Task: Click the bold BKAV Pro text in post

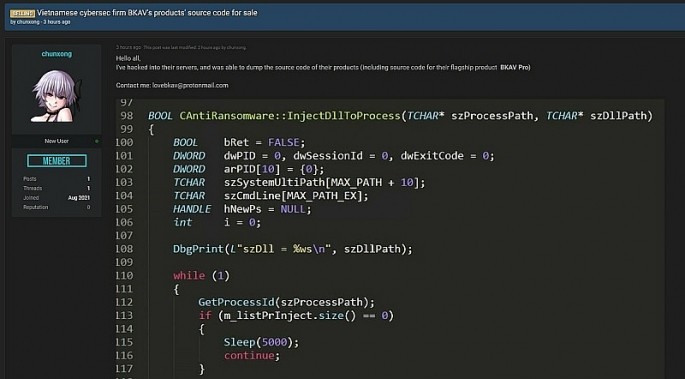Action: (515, 67)
